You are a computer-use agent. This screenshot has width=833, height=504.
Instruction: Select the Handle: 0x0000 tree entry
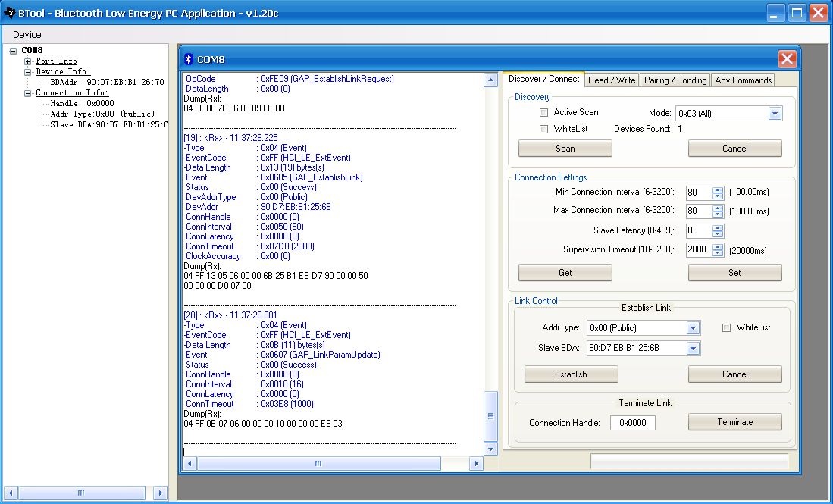point(82,104)
